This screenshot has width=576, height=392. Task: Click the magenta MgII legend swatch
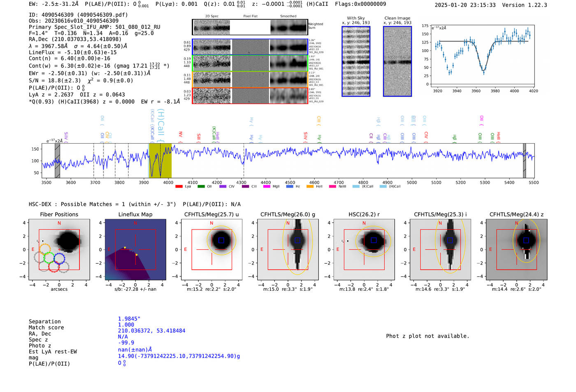tap(266, 187)
